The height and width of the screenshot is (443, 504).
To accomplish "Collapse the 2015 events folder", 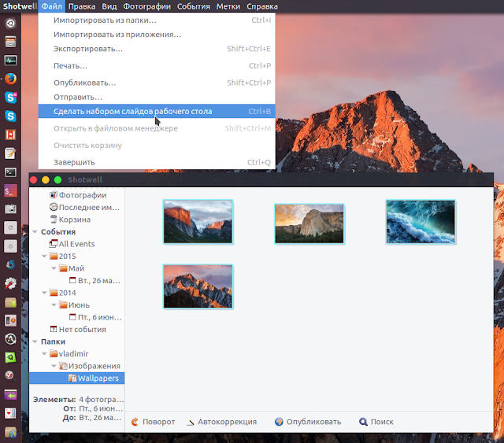I will point(44,256).
